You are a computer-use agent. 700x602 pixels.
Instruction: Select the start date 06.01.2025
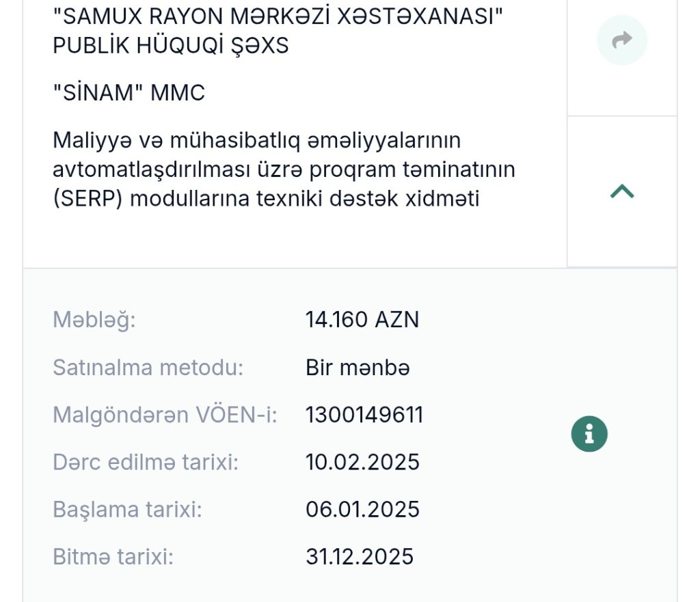[x=362, y=510]
